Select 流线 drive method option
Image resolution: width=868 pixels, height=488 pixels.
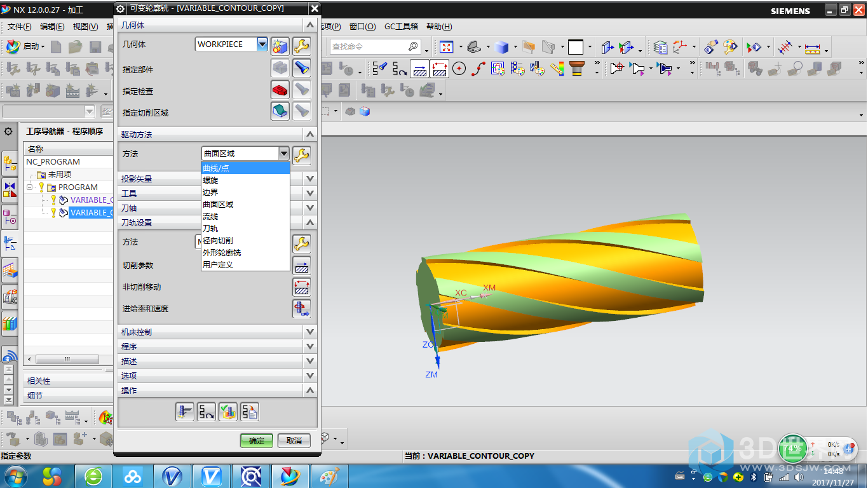point(210,217)
